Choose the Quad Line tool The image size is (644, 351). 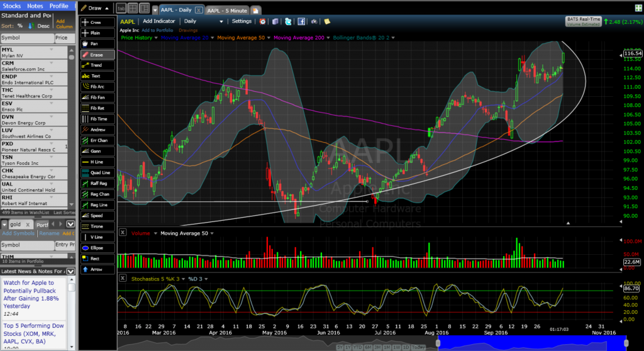pos(97,172)
